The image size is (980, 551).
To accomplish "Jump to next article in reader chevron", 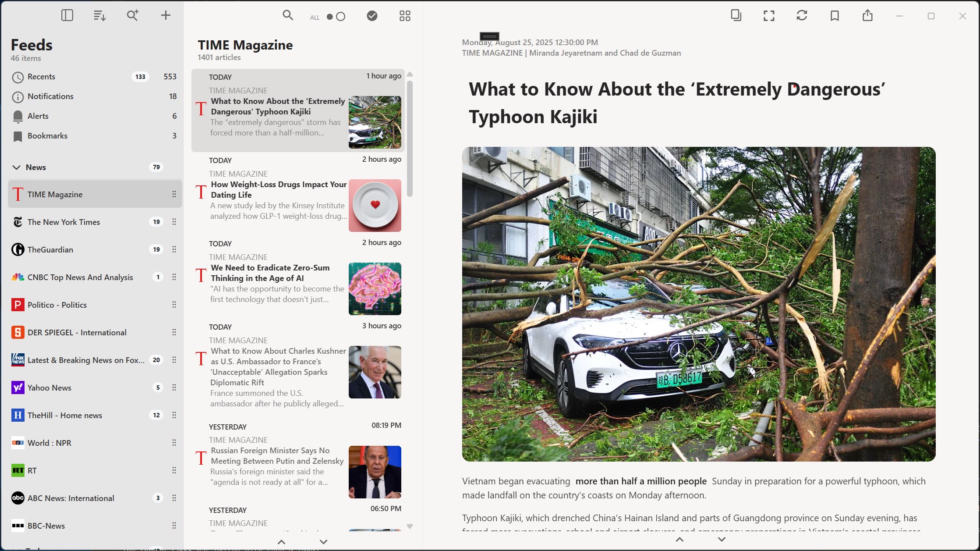I will [x=722, y=540].
